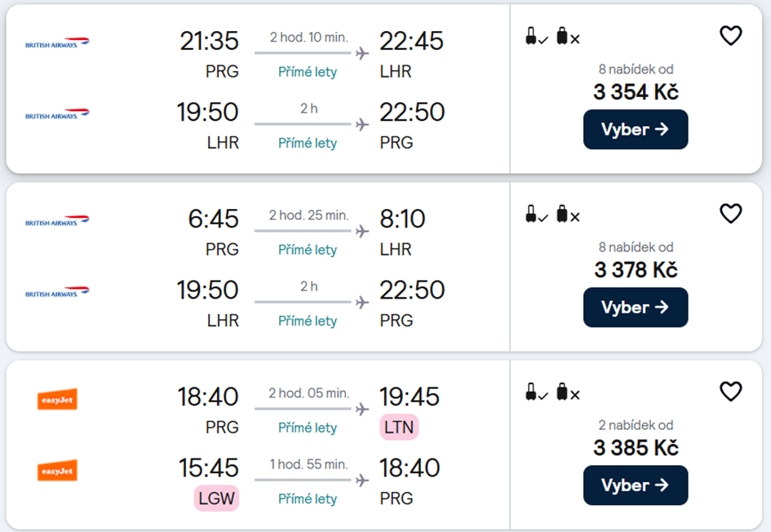This screenshot has width=771, height=532.
Task: Click the checked bag not included icon in the first offer
Action: click(x=566, y=37)
